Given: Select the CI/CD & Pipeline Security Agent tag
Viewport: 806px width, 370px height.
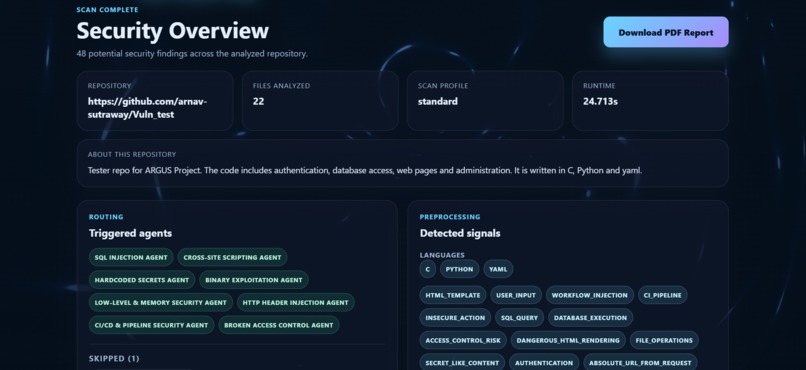Looking at the screenshot, I should point(151,325).
